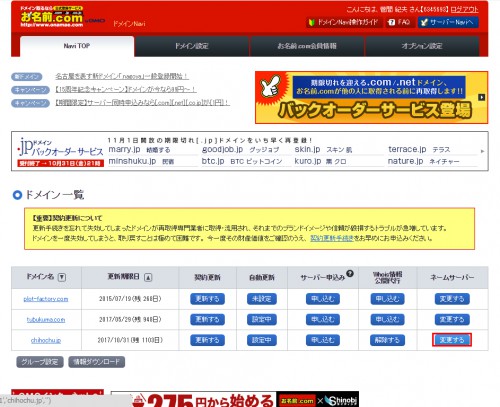Viewport: 500px width, 407px height.
Task: Click the 2017/10/31 renewal date cell
Action: (130, 340)
